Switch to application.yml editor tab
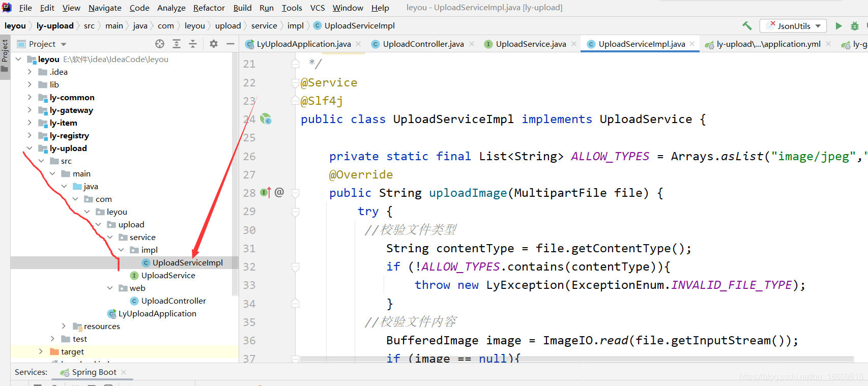 768,44
